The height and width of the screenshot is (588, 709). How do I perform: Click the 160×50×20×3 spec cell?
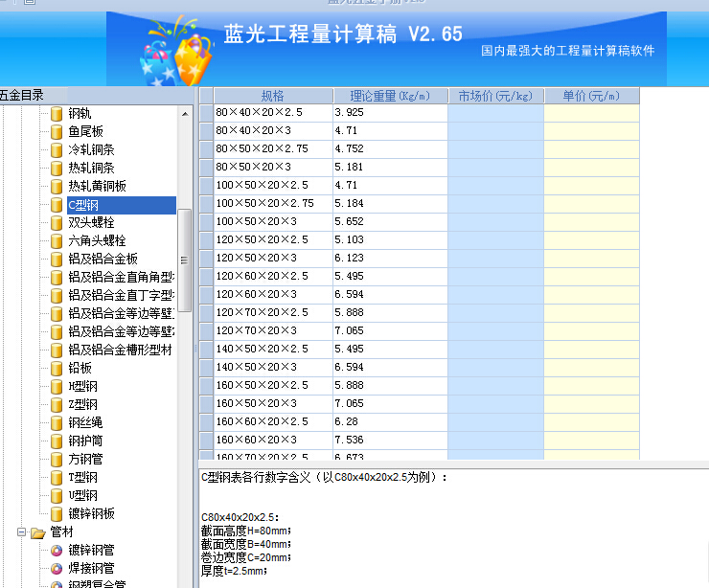pyautogui.click(x=273, y=403)
